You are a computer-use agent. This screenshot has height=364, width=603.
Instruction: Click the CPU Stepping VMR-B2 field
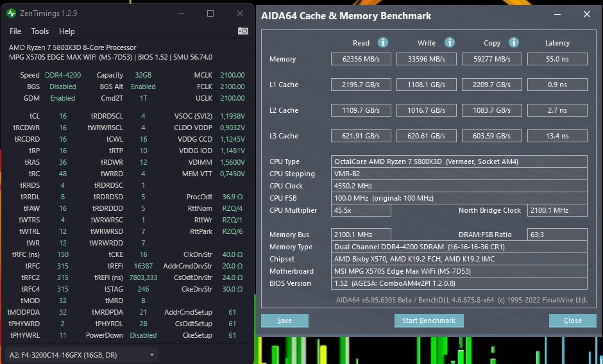[x=459, y=174]
